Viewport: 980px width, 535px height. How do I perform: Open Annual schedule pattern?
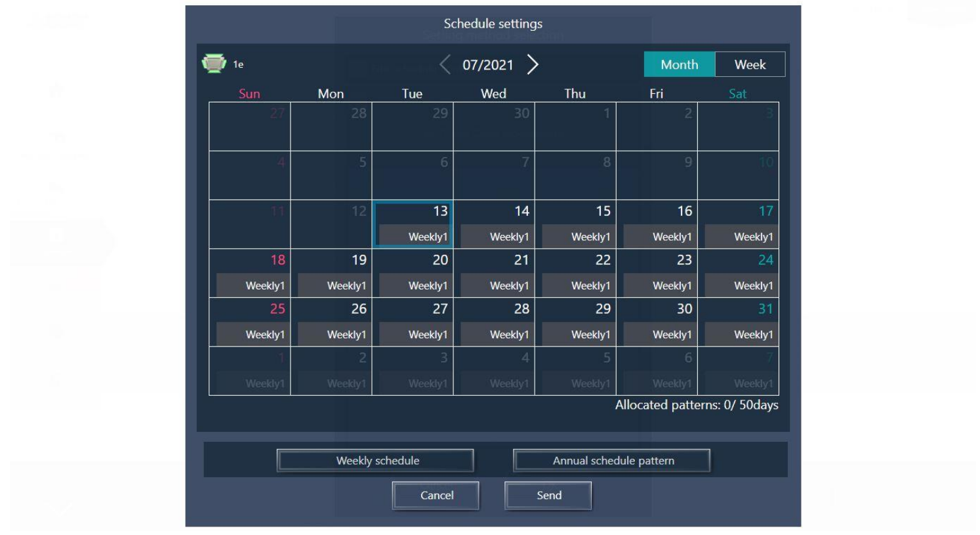[x=611, y=461]
